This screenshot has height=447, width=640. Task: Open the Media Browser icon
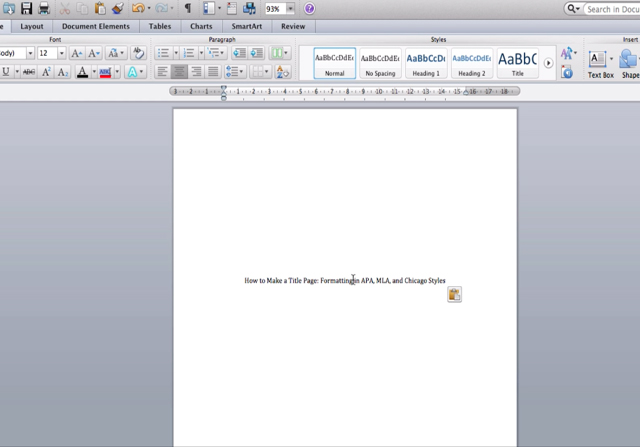click(x=249, y=8)
